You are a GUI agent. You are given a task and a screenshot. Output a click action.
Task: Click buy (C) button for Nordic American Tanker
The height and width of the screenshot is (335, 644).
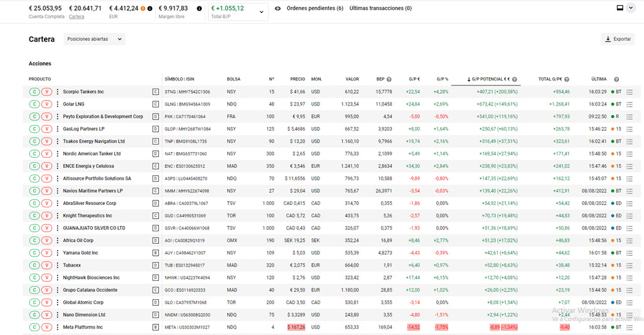click(x=35, y=154)
